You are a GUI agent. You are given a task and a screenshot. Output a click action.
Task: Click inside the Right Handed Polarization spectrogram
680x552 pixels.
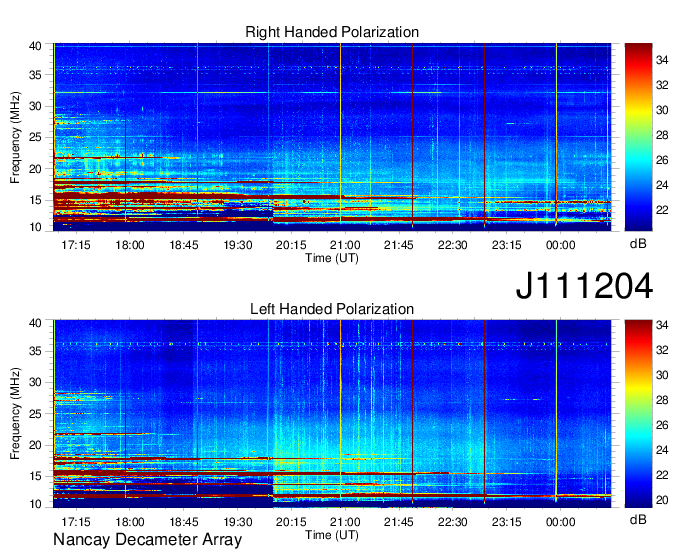[x=332, y=137]
